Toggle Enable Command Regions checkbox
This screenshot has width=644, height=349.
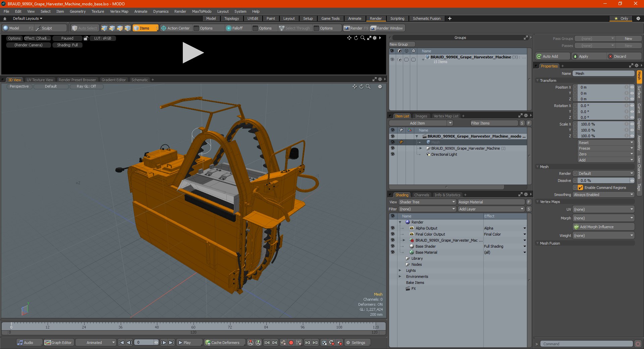(x=580, y=188)
